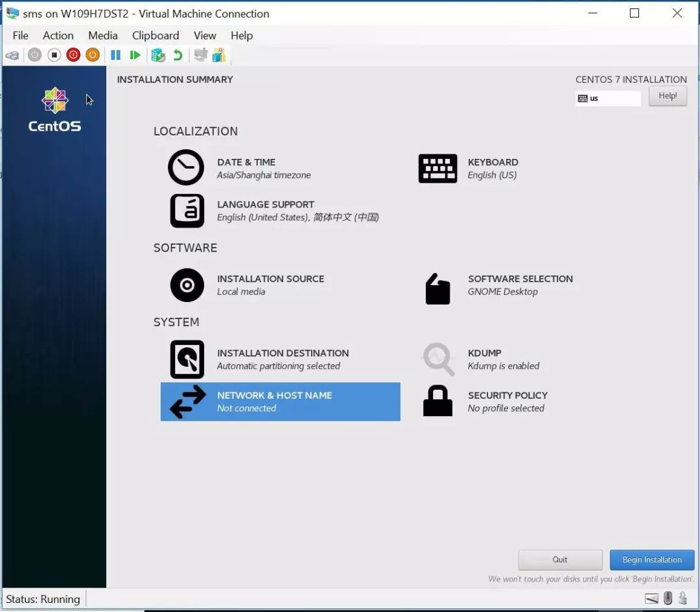Click 'English (US)' keyboard text
Image resolution: width=700 pixels, height=612 pixels.
pos(492,175)
